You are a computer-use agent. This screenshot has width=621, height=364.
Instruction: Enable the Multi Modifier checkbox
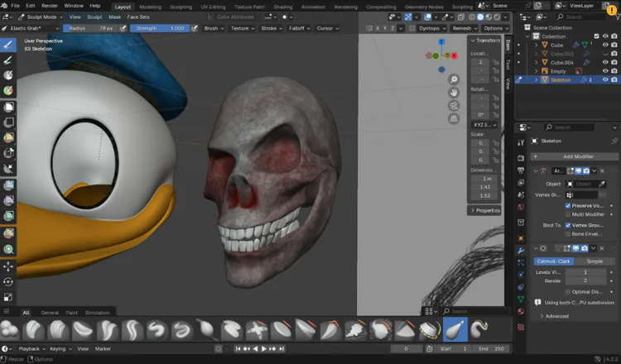pyautogui.click(x=568, y=213)
